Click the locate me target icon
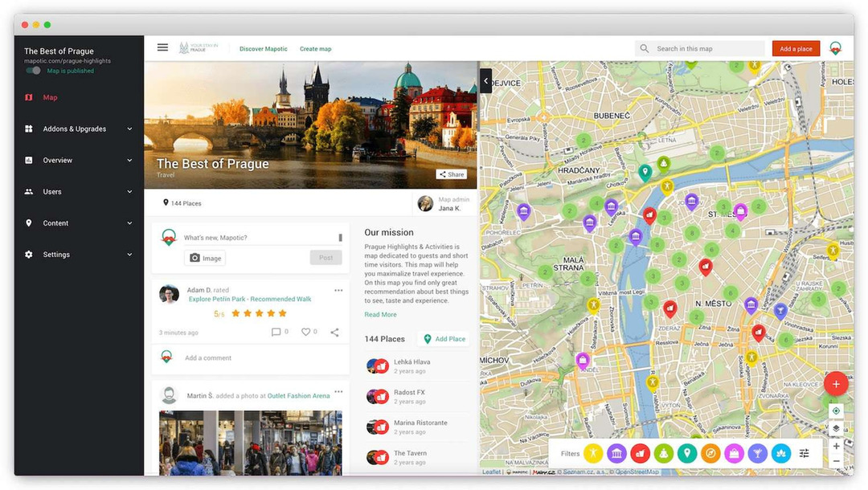Screen dimensions: 868x490 click(x=836, y=411)
